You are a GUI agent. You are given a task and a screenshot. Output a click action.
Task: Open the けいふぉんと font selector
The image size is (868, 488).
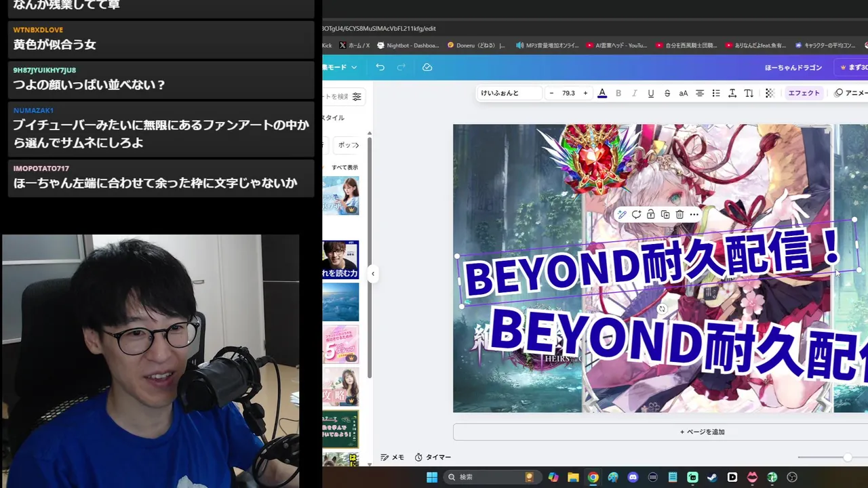pyautogui.click(x=509, y=93)
